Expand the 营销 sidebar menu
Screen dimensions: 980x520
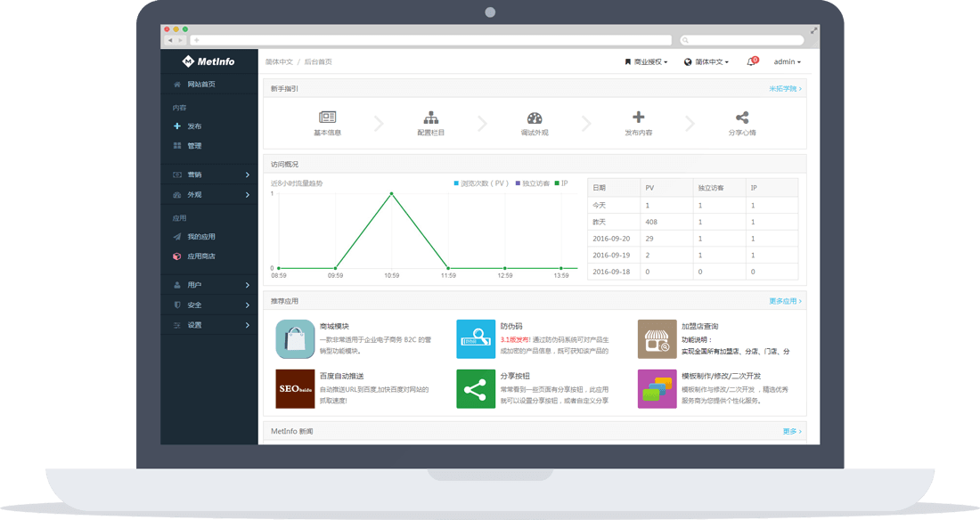[210, 175]
